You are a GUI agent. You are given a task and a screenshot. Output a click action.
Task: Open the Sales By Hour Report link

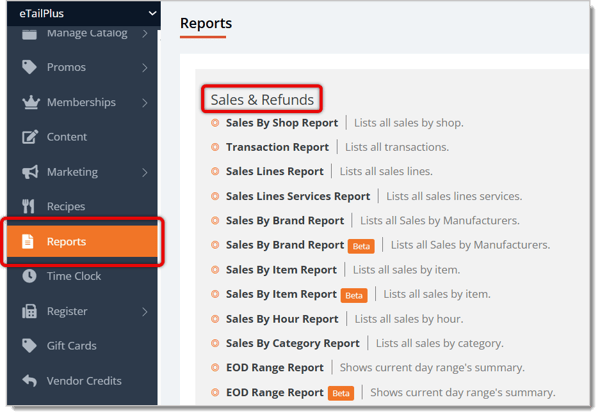(282, 319)
